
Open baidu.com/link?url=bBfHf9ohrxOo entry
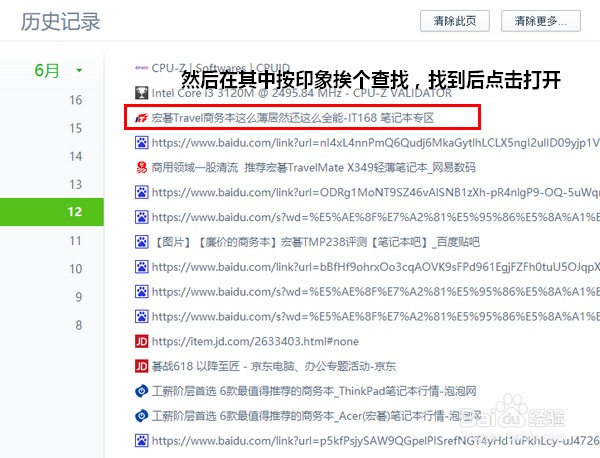point(376,267)
